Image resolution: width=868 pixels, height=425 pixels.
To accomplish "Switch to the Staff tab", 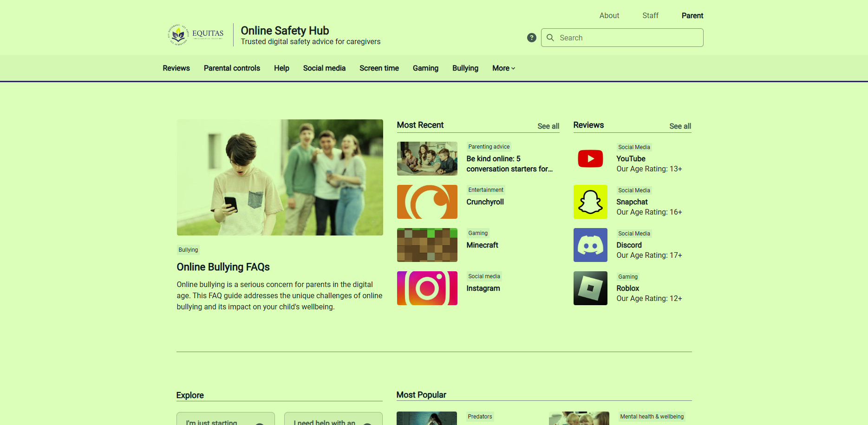I will 650,16.
